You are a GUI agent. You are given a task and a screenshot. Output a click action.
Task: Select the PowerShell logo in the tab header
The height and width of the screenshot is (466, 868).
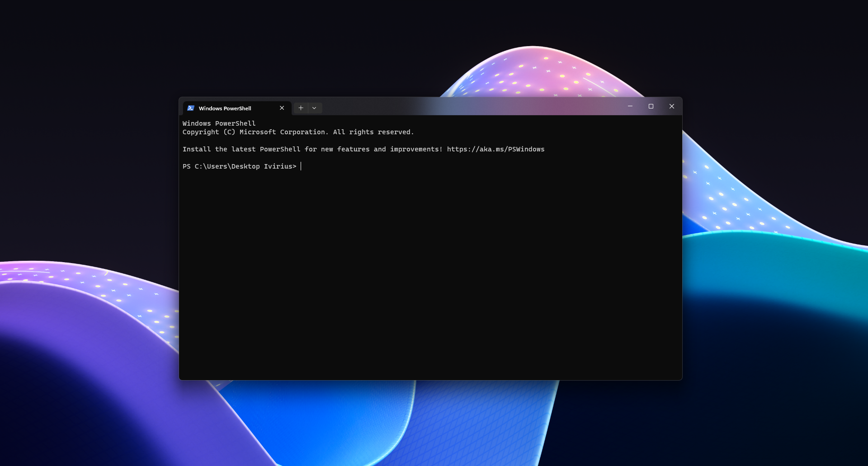coord(191,108)
